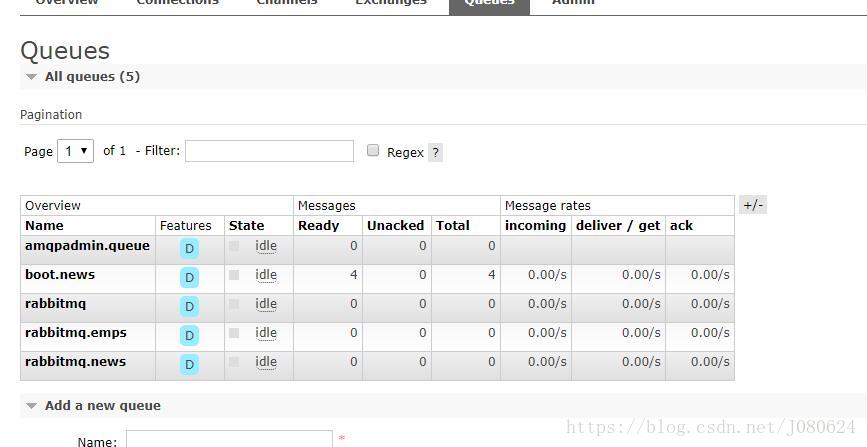This screenshot has height=447, width=867.
Task: Click incoming rate 0.00/s for boot.news
Action: (547, 274)
